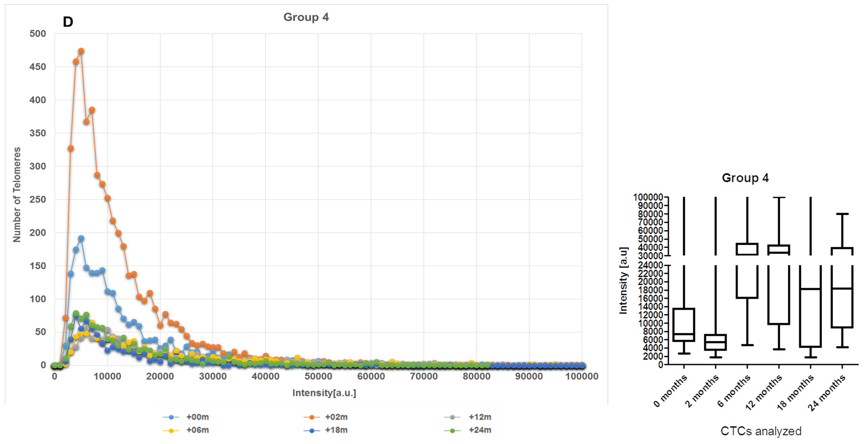868x444 pixels.
Task: Click the 50000 x-axis tick label
Action: (x=318, y=376)
